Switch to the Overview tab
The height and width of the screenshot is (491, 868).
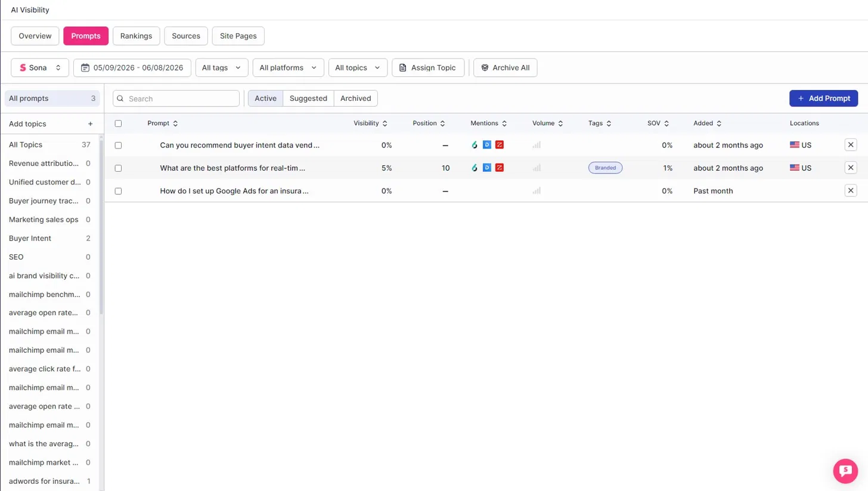pyautogui.click(x=35, y=36)
